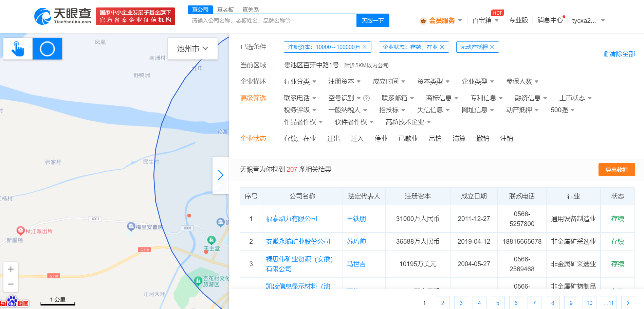
Task: Click the 梅里安置房 map marker
Action: [x=131, y=226]
